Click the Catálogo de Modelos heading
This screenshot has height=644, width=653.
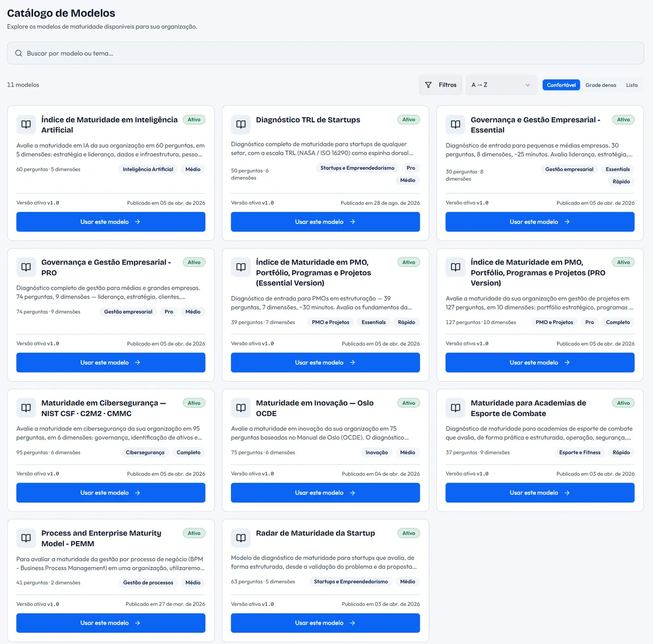click(61, 13)
